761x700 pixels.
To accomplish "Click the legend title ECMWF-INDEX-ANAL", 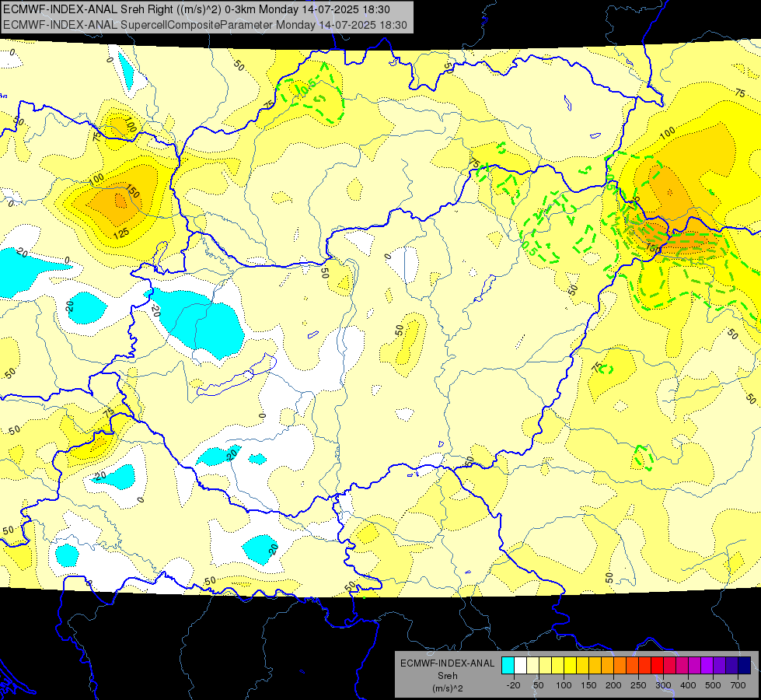I will click(448, 663).
